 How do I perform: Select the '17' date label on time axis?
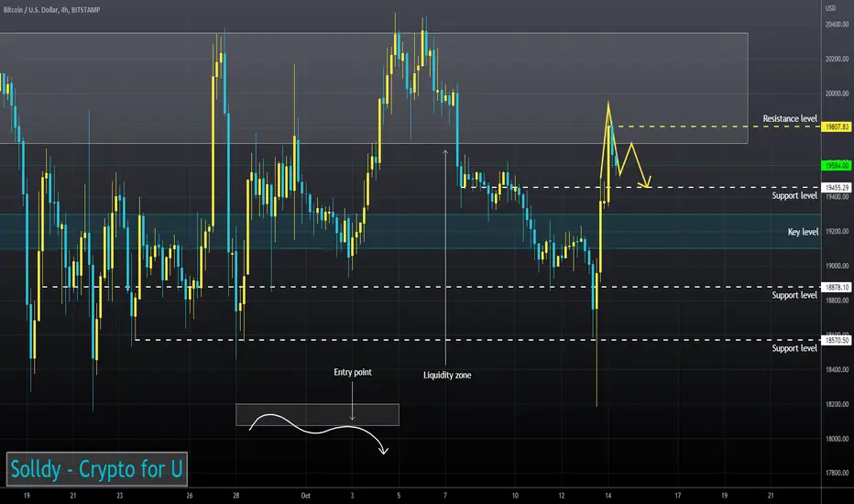click(677, 496)
